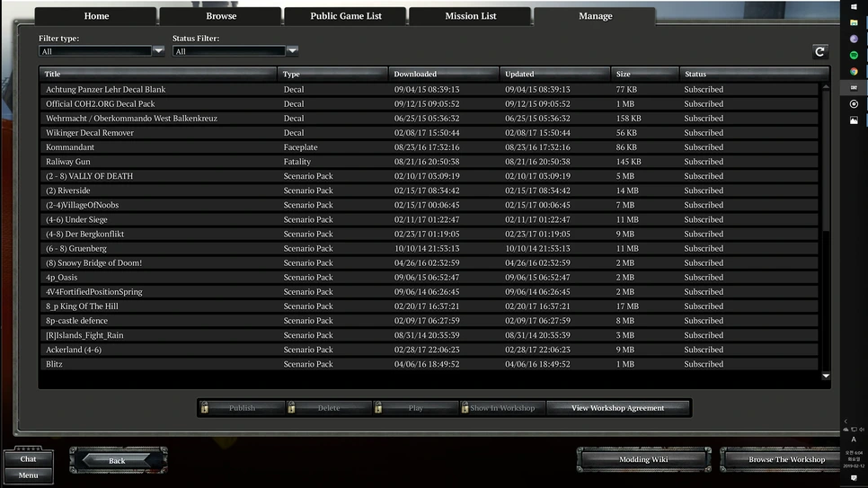Open the Modding Wiki
868x488 pixels.
[x=643, y=459]
